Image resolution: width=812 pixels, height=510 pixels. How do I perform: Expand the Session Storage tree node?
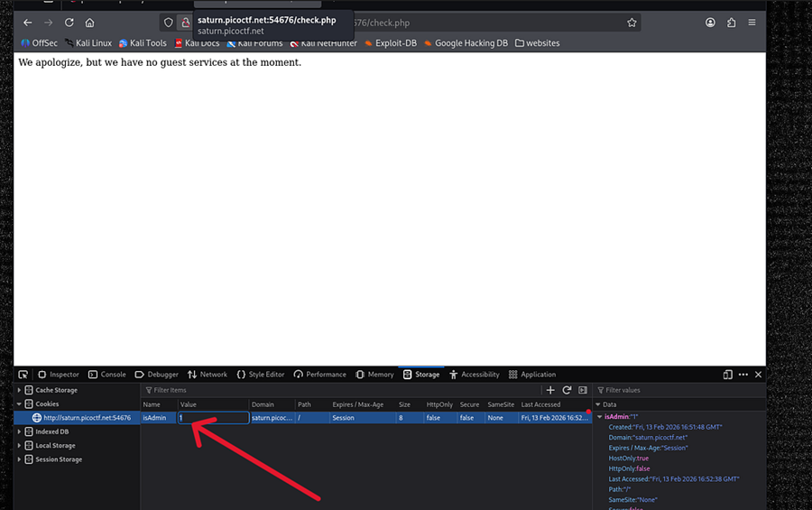point(19,459)
